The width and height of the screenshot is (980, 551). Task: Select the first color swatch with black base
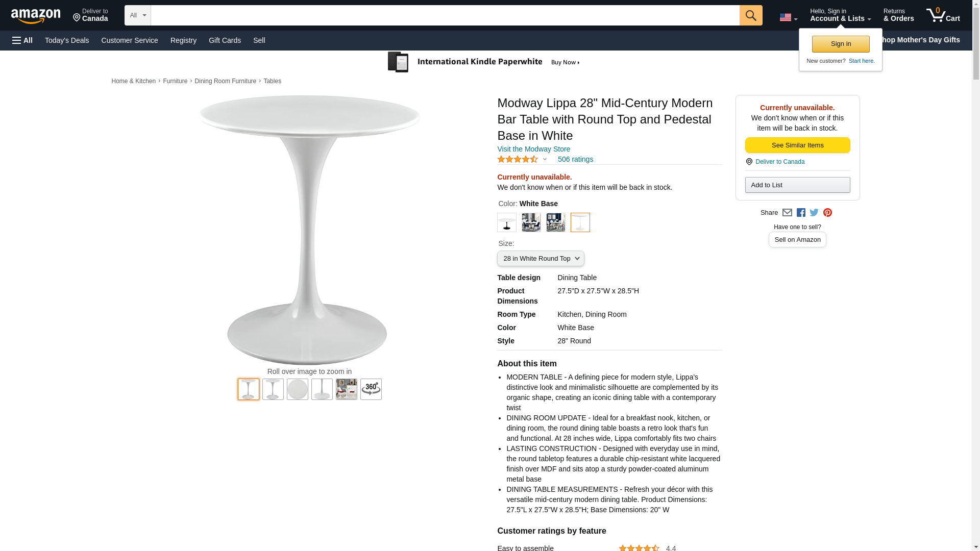tap(506, 222)
